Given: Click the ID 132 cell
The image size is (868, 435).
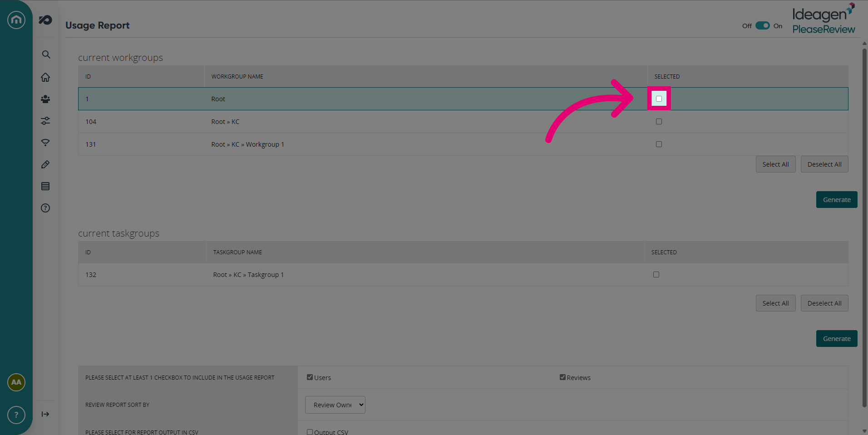Looking at the screenshot, I should click(91, 275).
